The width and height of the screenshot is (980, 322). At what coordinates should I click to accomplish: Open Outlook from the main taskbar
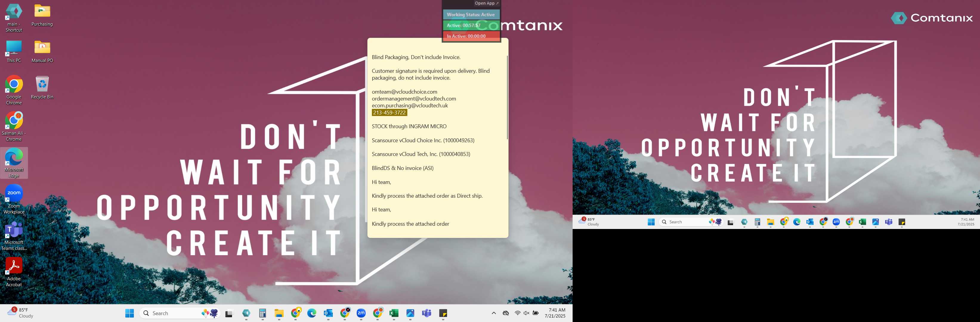[328, 313]
